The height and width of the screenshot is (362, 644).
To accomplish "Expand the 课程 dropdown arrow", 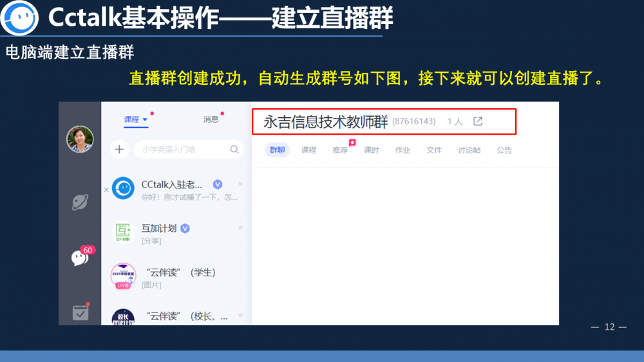I will 145,120.
